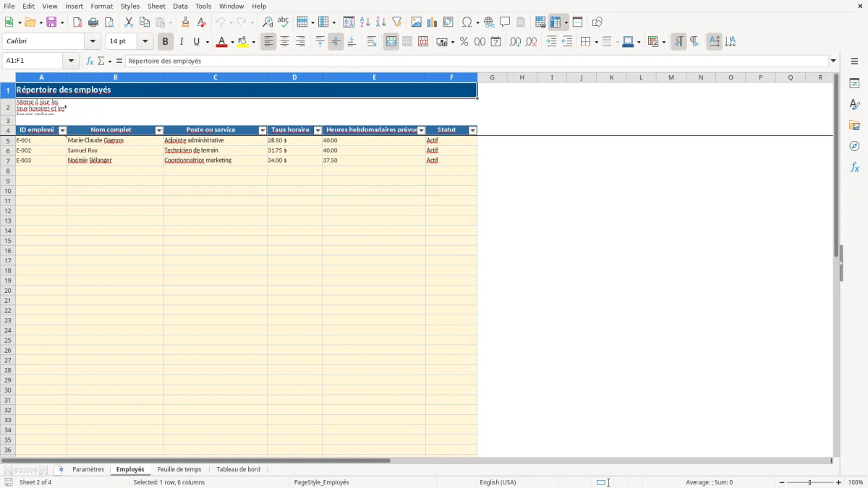Screen dimensions: 868x488
Task: Toggle Italic formatting
Action: [181, 42]
